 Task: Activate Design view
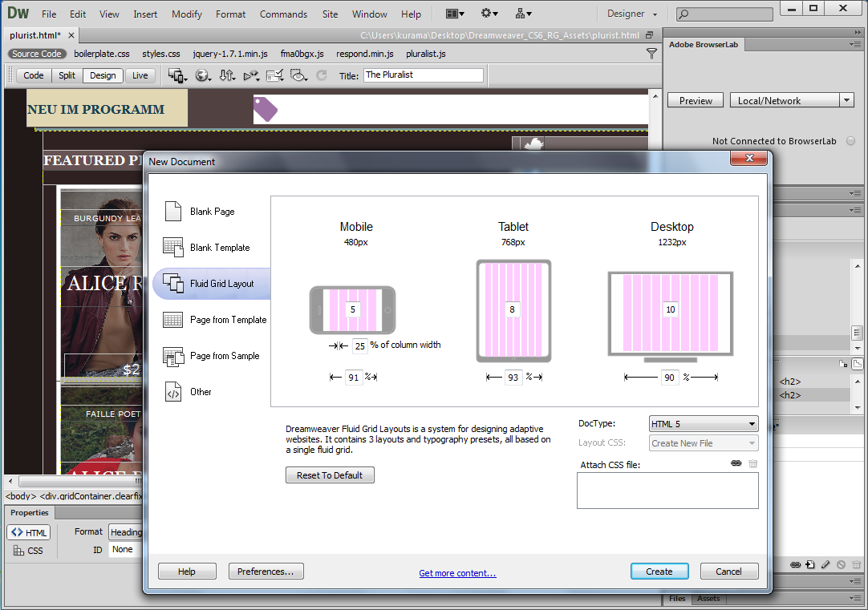pyautogui.click(x=103, y=76)
